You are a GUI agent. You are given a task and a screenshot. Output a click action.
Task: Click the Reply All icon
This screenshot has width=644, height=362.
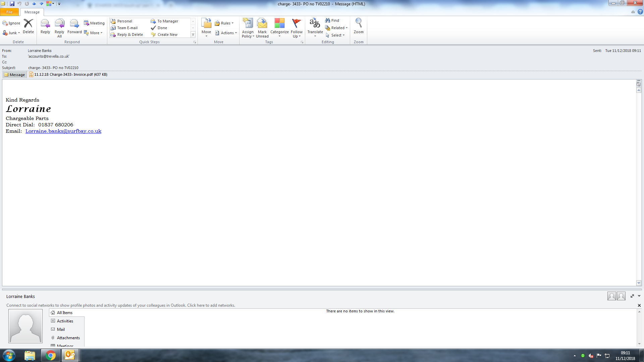[x=59, y=24]
